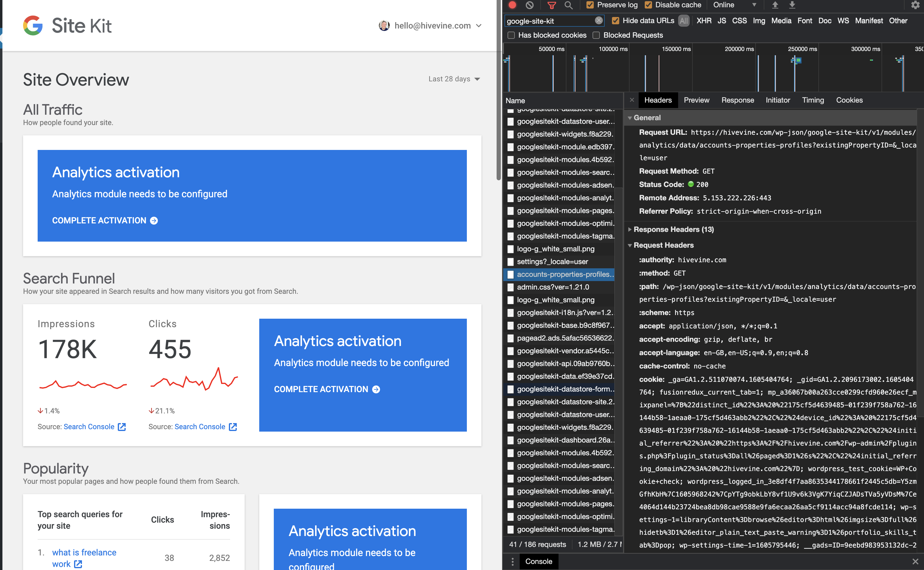Click the clear network log icon
This screenshot has height=570, width=924.
530,5
